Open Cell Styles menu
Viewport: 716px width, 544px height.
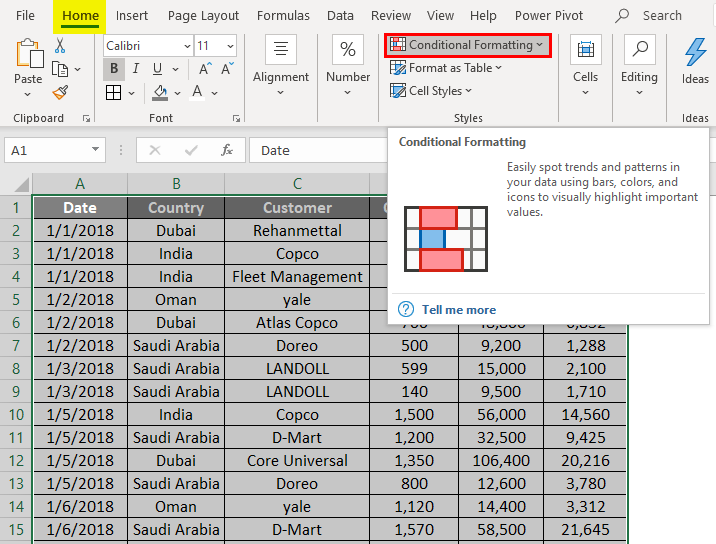[x=431, y=91]
